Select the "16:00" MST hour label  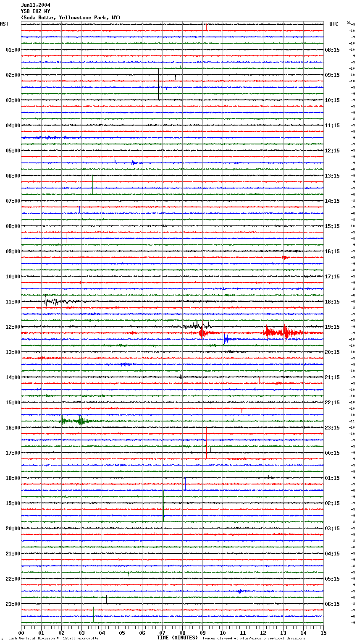pos(13,428)
